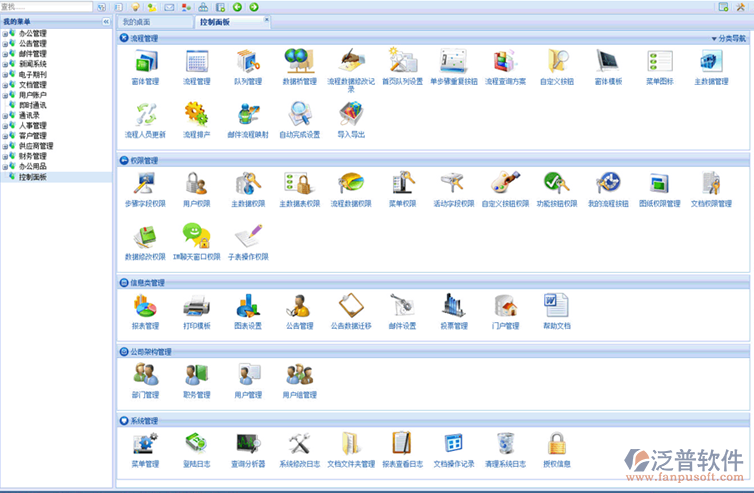
Task: Collapse the 系统管理 section header
Action: 124,421
